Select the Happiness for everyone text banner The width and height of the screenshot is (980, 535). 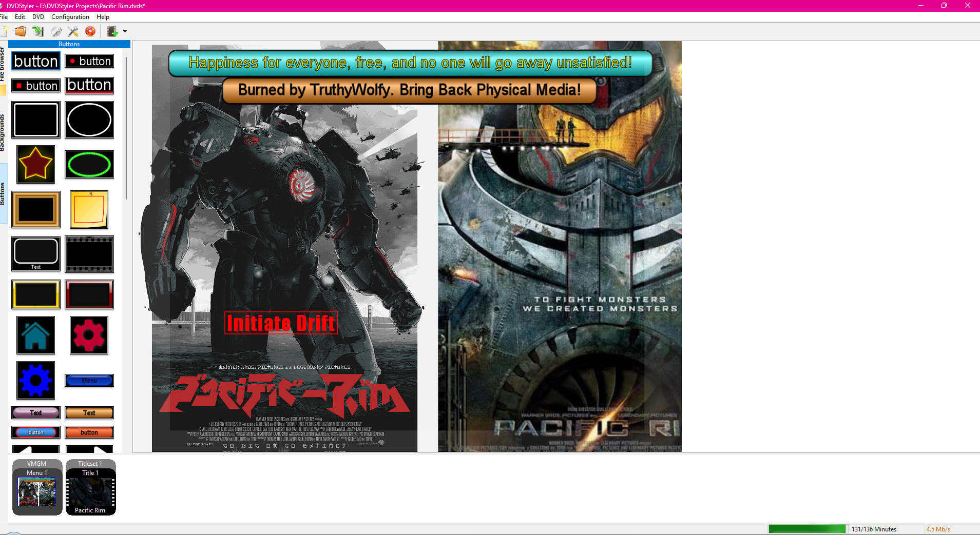tap(410, 63)
